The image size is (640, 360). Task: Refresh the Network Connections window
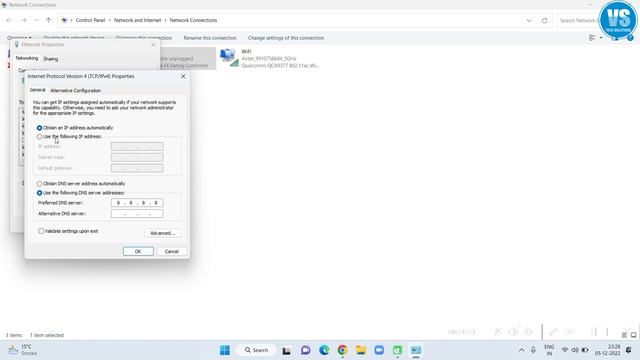(x=544, y=20)
